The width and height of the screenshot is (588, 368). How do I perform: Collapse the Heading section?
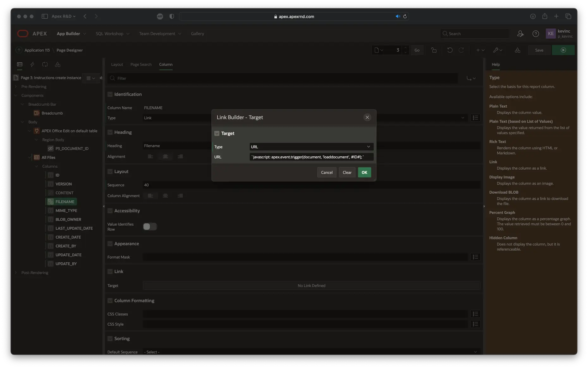(x=110, y=132)
